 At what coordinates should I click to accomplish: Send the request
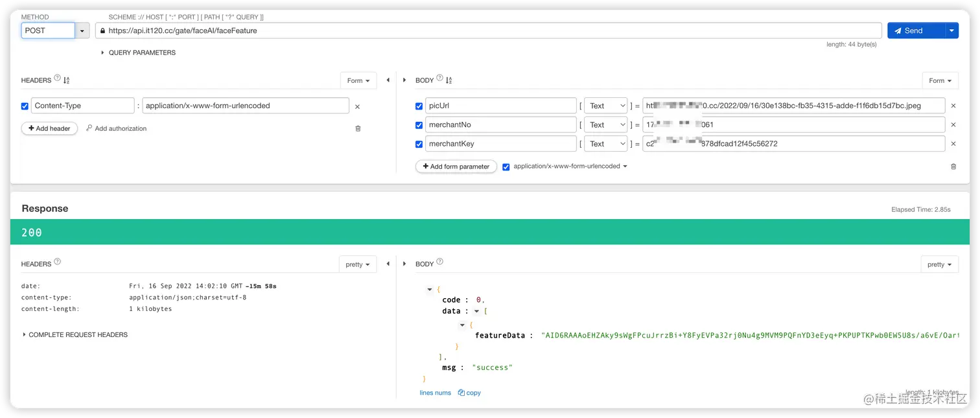pos(916,30)
